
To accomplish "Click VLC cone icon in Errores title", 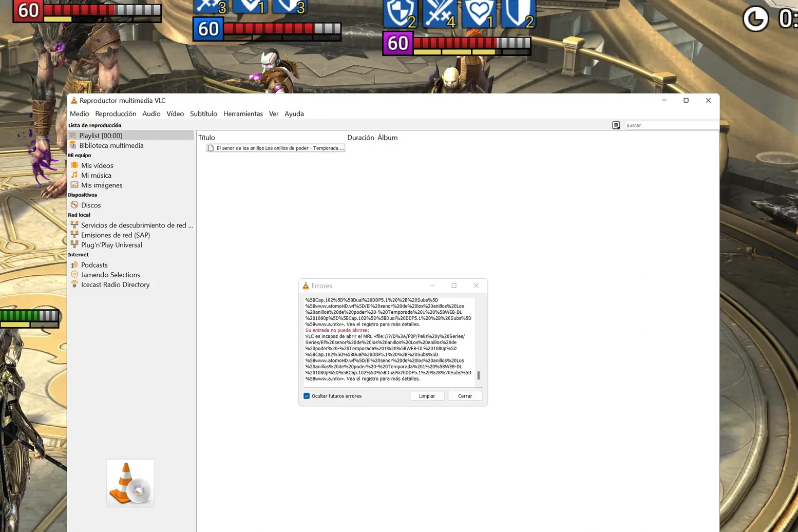I will [306, 286].
